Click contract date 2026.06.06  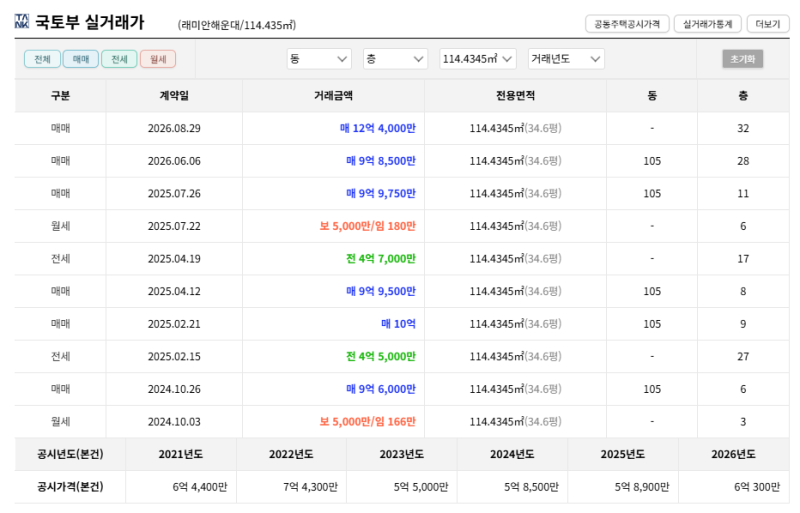(x=174, y=161)
